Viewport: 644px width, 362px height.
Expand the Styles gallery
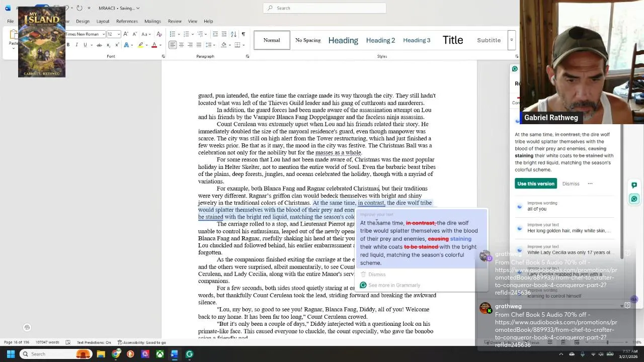511,40
